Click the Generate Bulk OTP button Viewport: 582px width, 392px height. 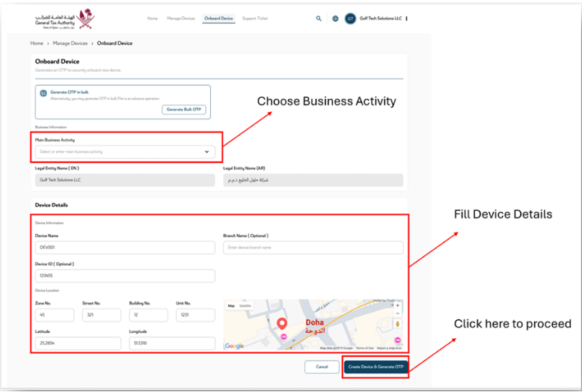(184, 109)
